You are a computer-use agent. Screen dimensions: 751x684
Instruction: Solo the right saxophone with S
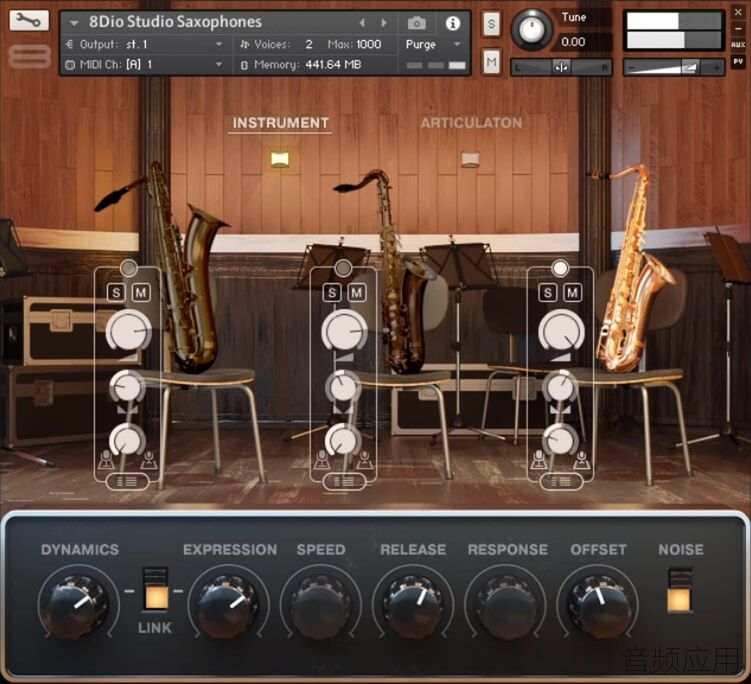click(x=548, y=292)
